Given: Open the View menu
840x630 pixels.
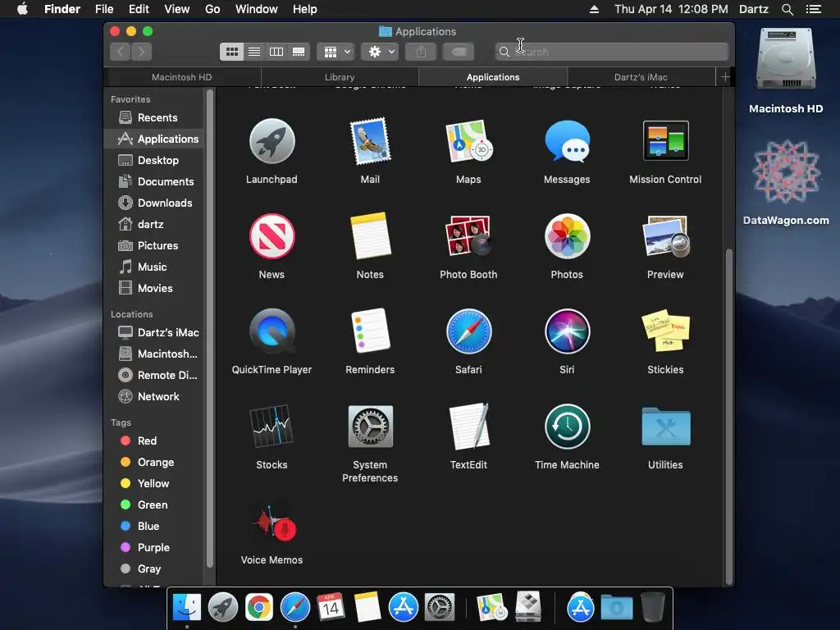Looking at the screenshot, I should coord(177,9).
